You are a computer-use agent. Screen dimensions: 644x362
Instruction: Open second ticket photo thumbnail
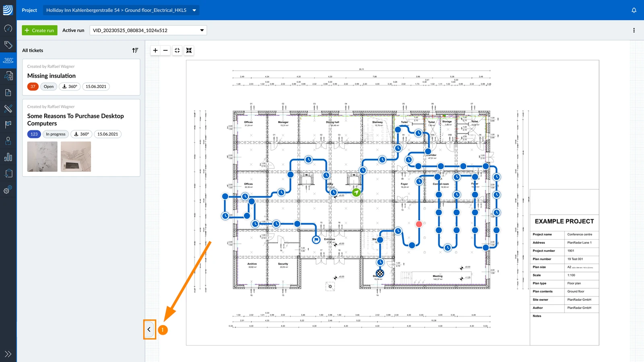76,156
